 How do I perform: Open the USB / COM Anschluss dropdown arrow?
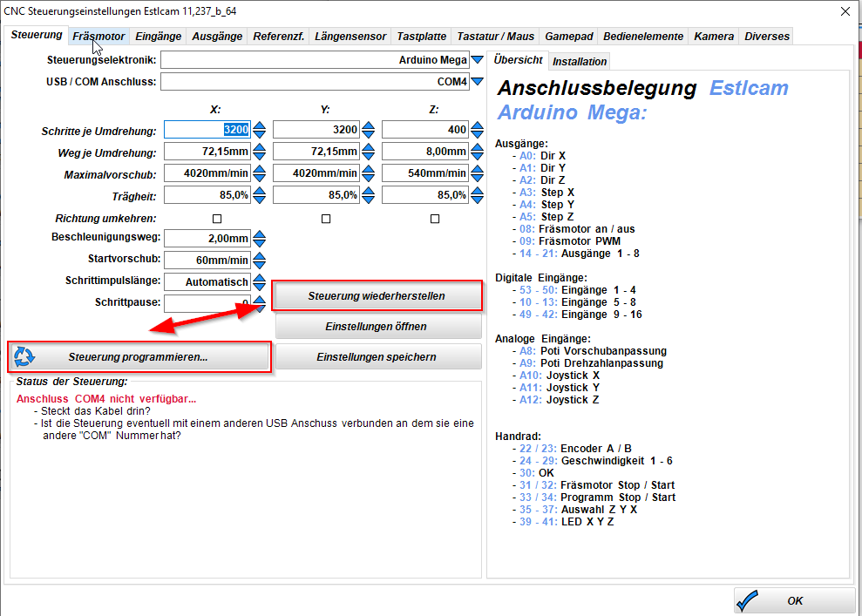[x=477, y=81]
